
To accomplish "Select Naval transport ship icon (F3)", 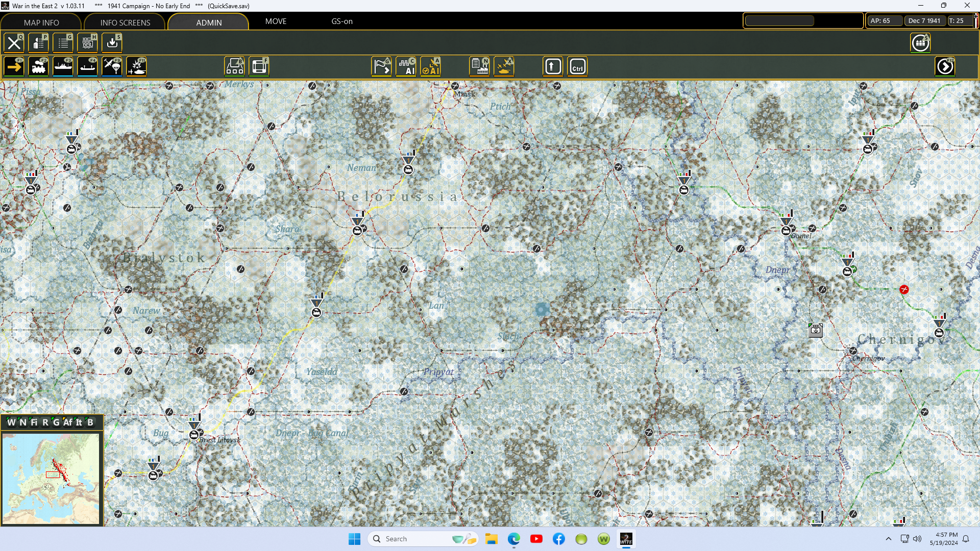I will coord(63,67).
